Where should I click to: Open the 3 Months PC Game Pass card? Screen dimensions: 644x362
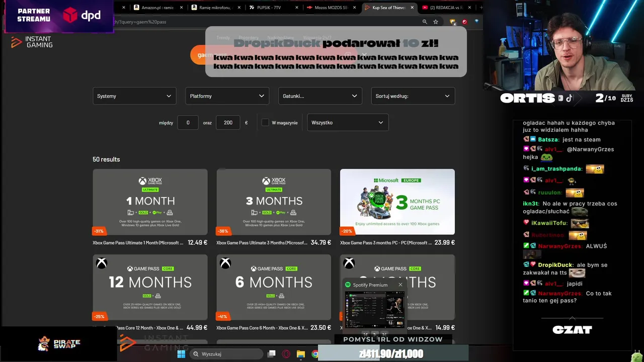397,202
